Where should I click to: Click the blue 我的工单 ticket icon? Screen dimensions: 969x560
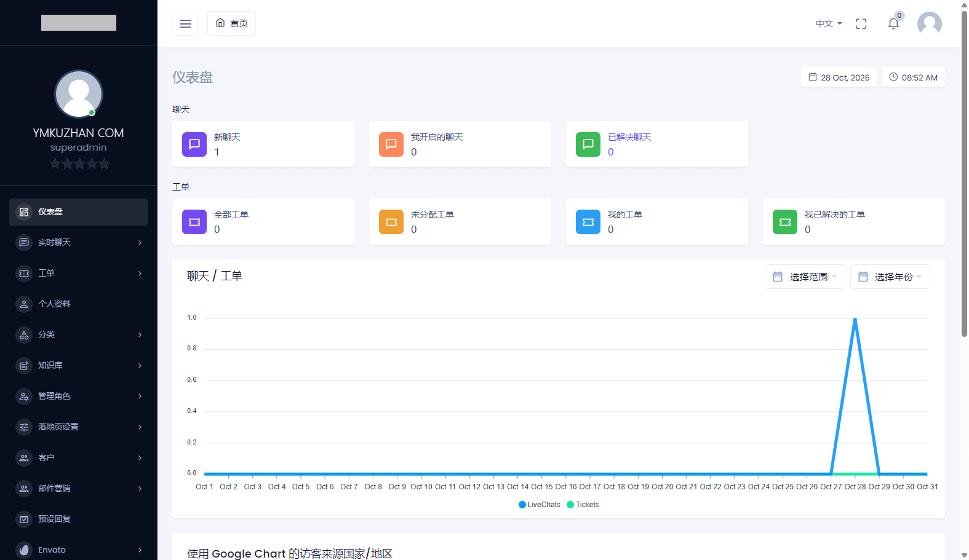pos(588,222)
